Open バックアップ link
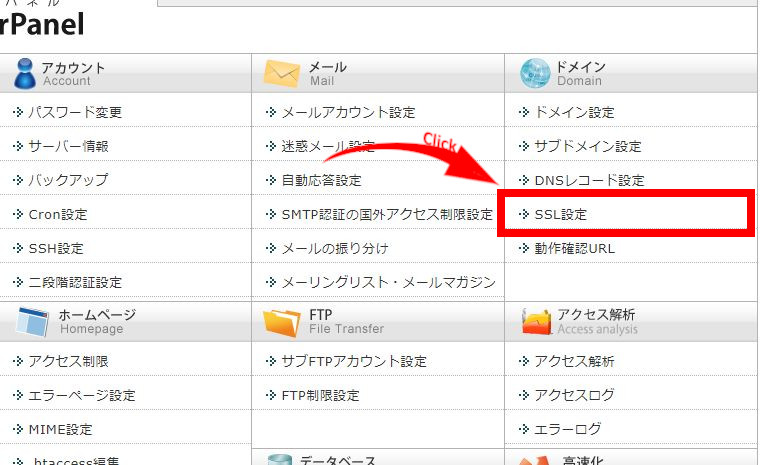Screen dimensions: 764x465 point(68,180)
